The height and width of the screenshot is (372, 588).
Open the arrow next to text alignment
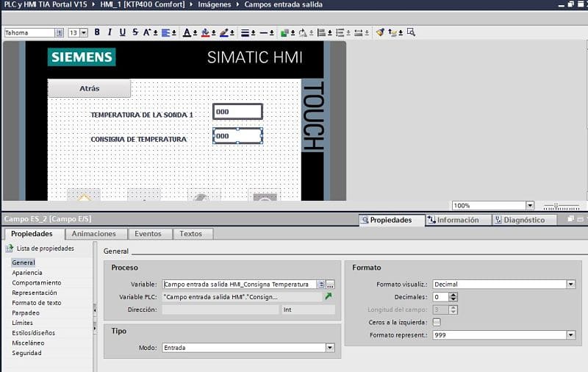click(174, 33)
